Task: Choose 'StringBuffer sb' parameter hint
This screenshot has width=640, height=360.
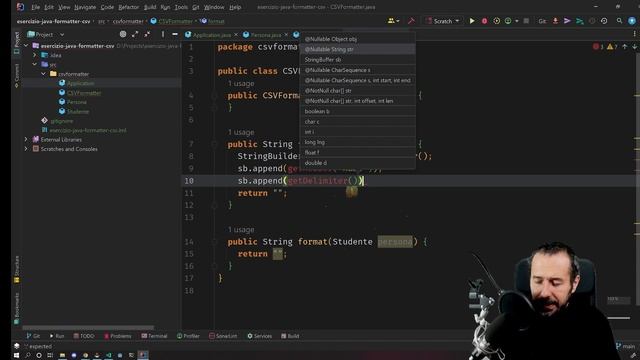Action: point(358,60)
